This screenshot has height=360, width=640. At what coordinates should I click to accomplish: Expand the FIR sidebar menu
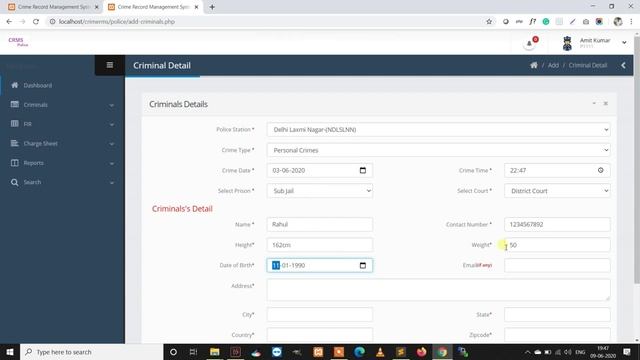[x=62, y=124]
